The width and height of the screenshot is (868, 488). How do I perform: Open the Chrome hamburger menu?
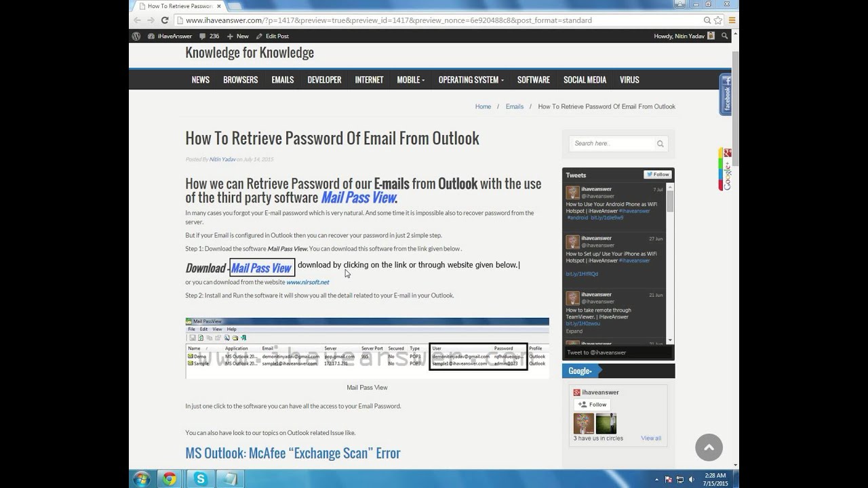pos(732,20)
